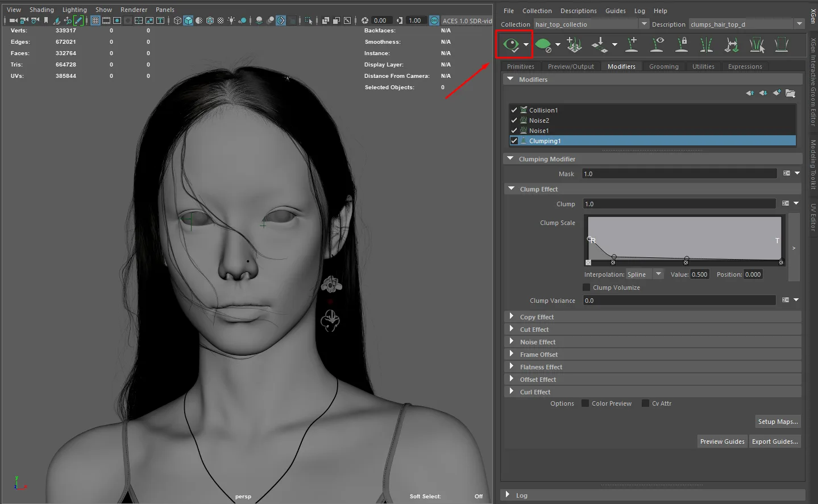Click the XGen update preview eye icon
Screen dimensions: 818x504
[512, 45]
